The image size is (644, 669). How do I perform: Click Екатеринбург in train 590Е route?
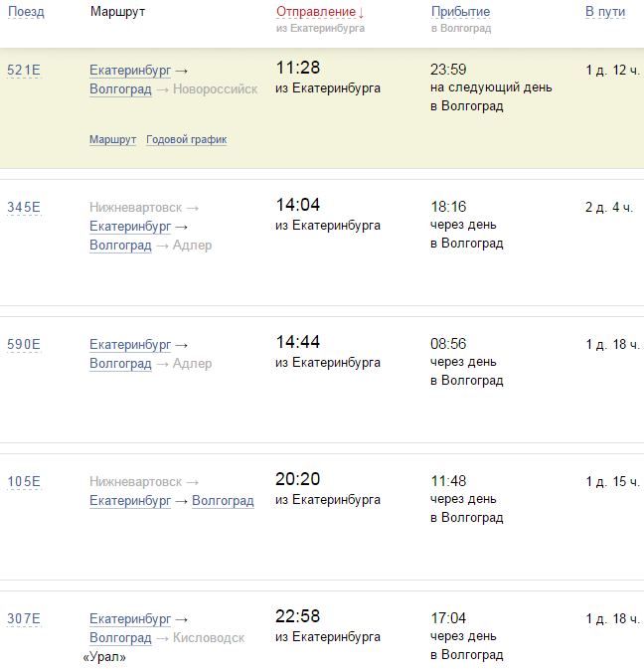pyautogui.click(x=130, y=345)
